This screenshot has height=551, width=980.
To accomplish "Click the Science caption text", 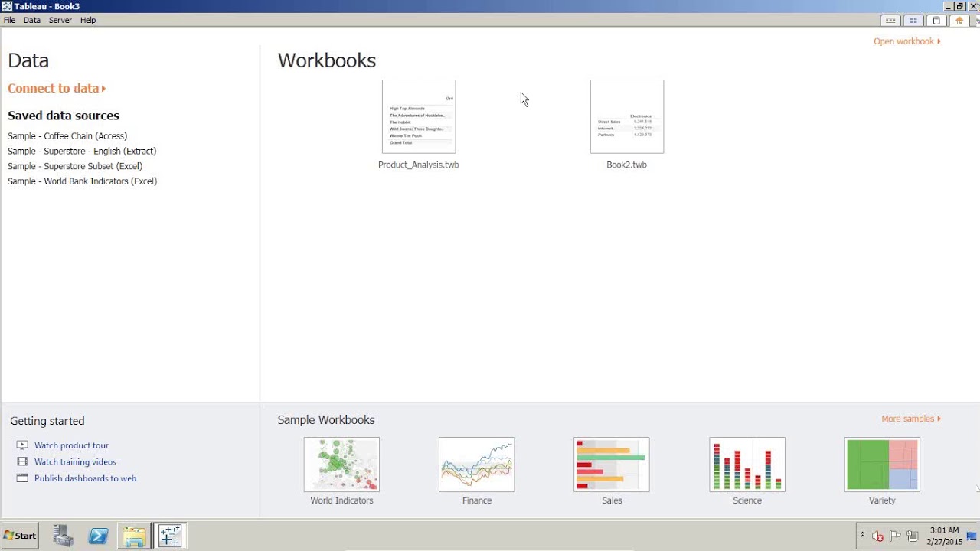I will [747, 500].
